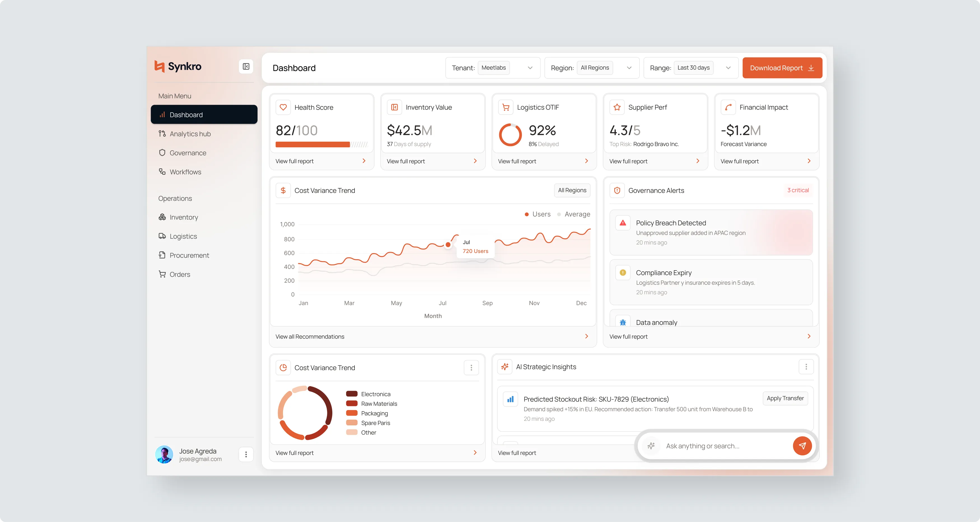This screenshot has width=980, height=522.
Task: Open the three-dots menu for AI Strategic Insights
Action: [x=806, y=367]
